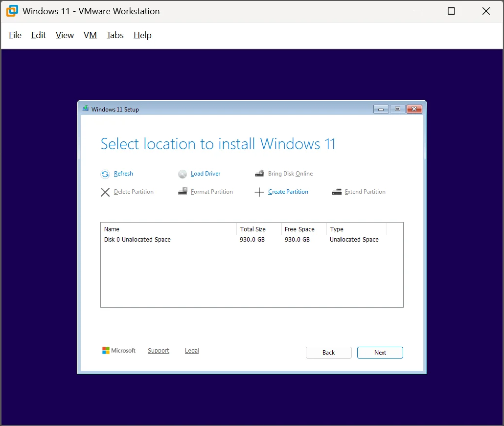Minimize the VMware Workstation window

[417, 11]
